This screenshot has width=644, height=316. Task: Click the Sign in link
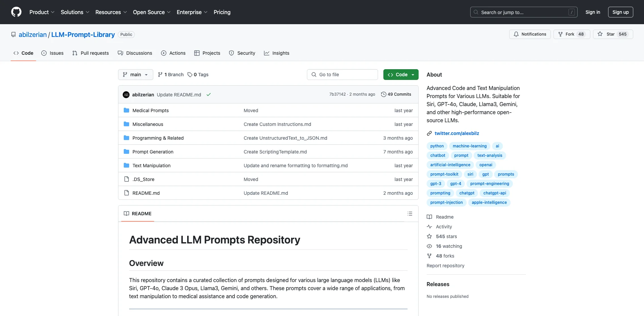pyautogui.click(x=593, y=12)
